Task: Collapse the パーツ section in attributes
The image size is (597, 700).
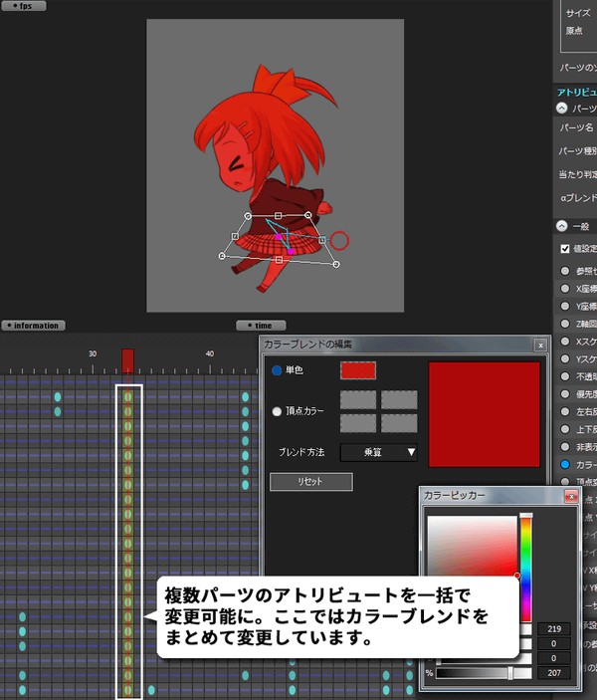Action: 562,109
